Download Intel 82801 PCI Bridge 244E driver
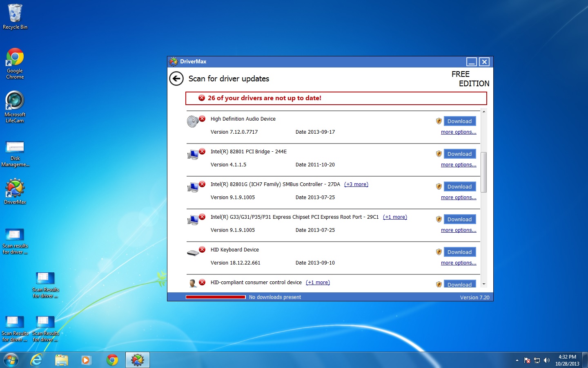 [460, 154]
